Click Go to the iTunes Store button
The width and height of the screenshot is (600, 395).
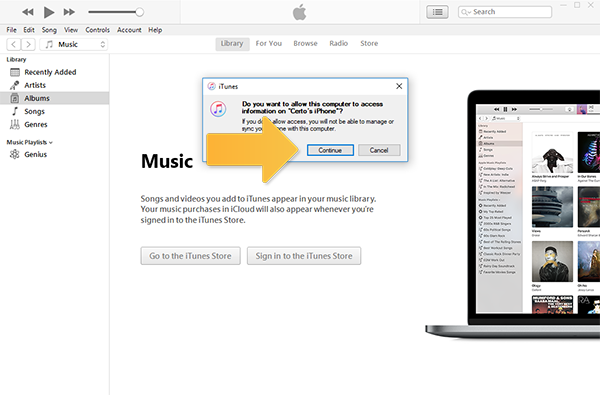coord(190,256)
